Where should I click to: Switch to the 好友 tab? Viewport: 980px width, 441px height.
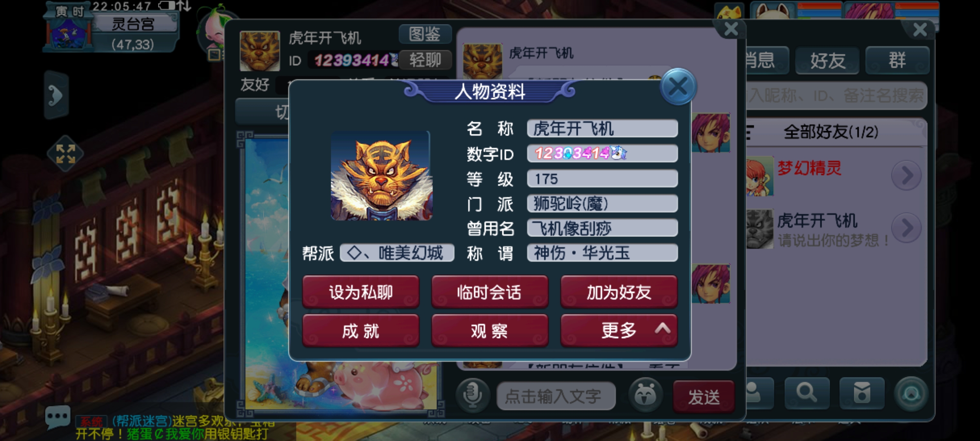828,60
